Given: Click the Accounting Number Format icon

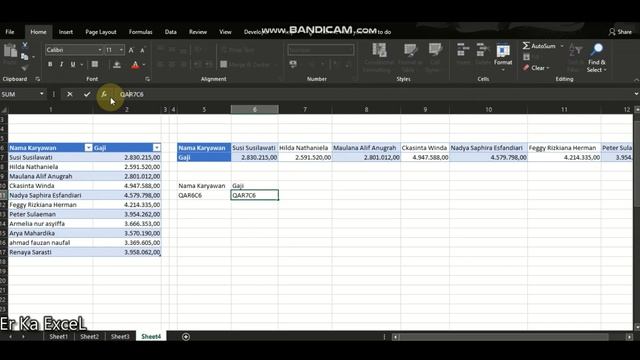Looking at the screenshot, I should point(293,64).
